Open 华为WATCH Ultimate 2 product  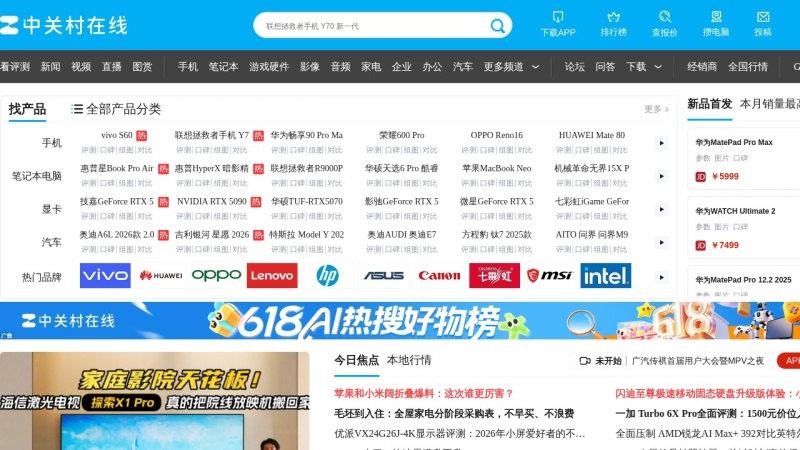(735, 211)
